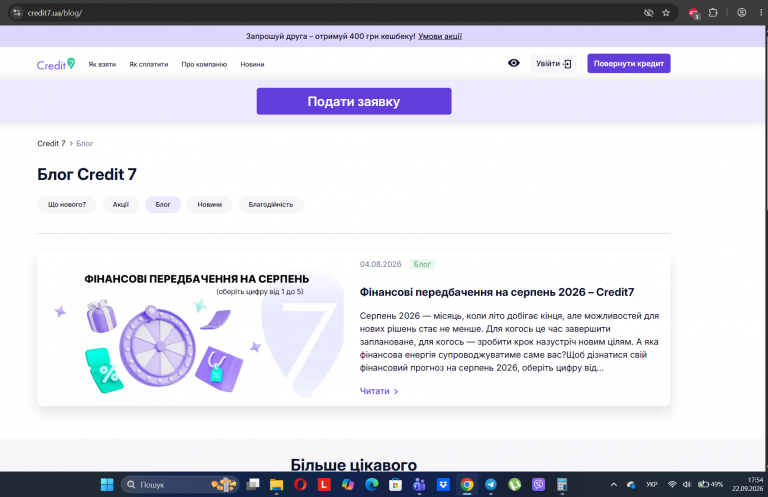This screenshot has height=497, width=768.
Task: Open the article title Фінансові передбачення на серпень 2026
Action: 497,292
